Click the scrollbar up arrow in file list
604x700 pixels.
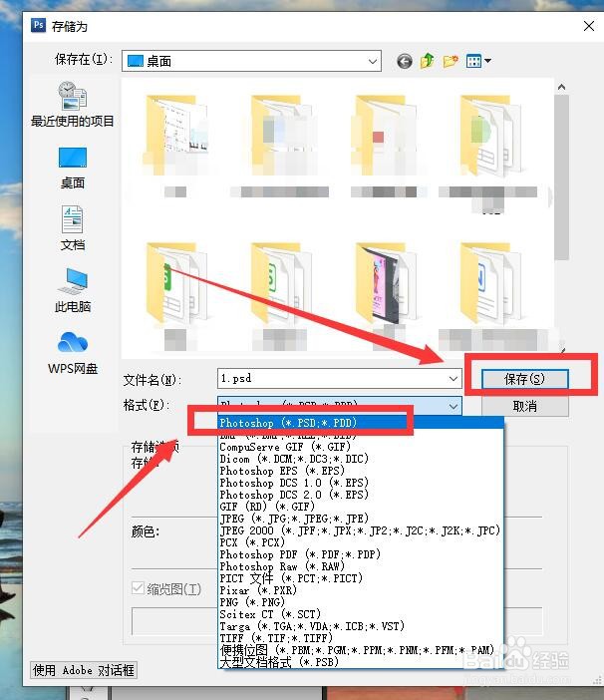[x=561, y=87]
